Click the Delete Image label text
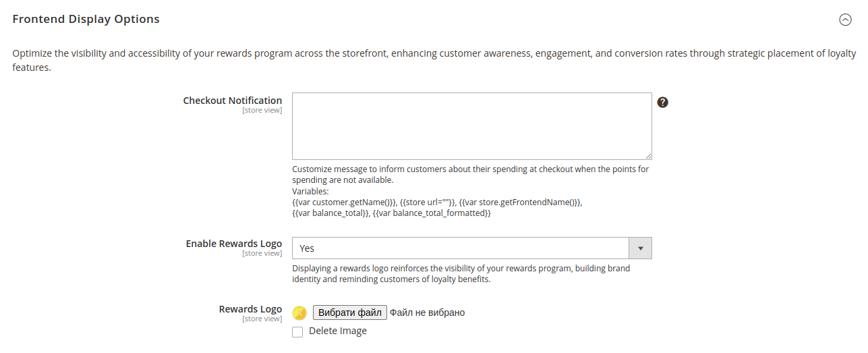This screenshot has height=353, width=868. 338,331
